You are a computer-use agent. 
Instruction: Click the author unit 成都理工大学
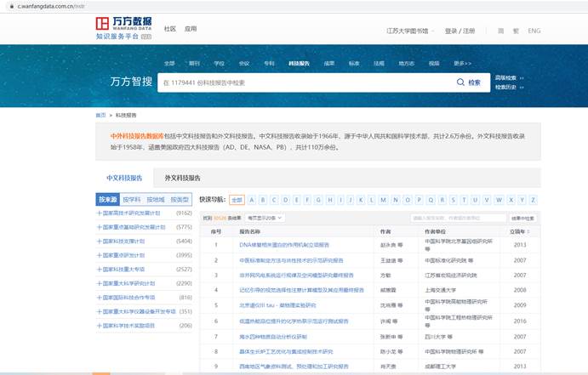pos(441,366)
